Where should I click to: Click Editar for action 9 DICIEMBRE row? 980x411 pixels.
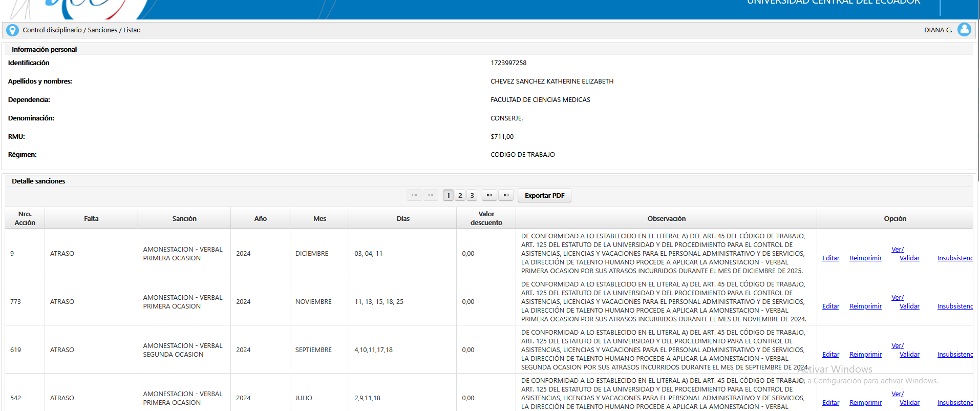[830, 258]
